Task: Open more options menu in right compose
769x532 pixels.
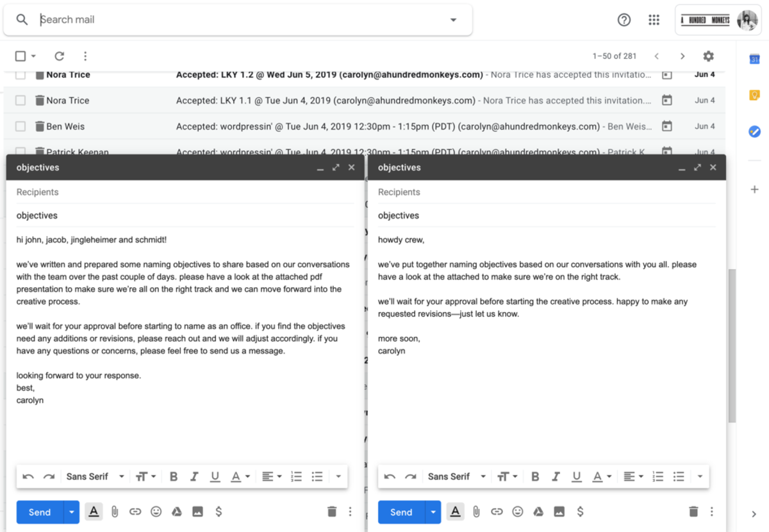Action: 711,511
